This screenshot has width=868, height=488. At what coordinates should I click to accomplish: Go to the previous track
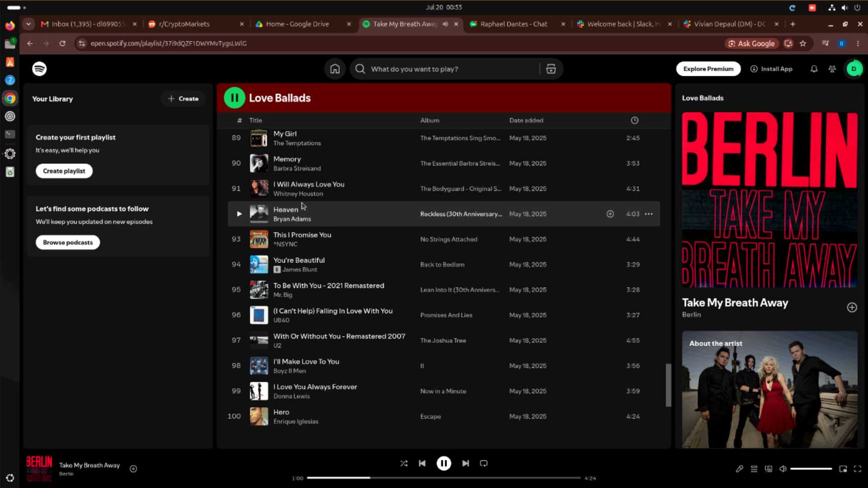[x=422, y=463]
